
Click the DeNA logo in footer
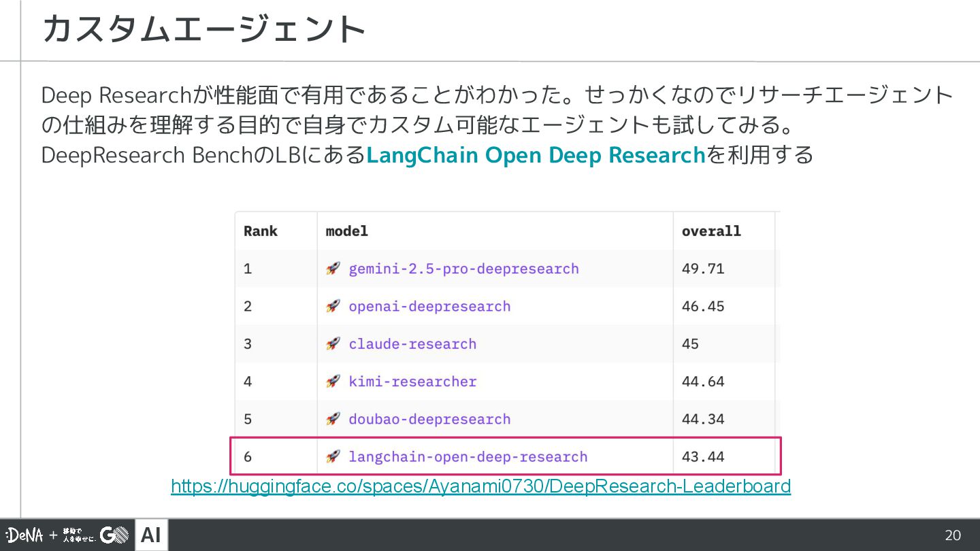(x=24, y=535)
